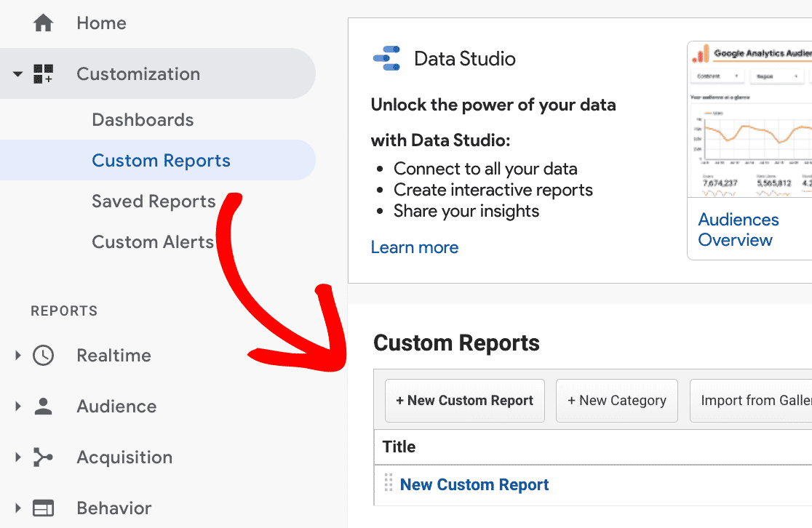Open the New Custom Report table link

coord(474,484)
